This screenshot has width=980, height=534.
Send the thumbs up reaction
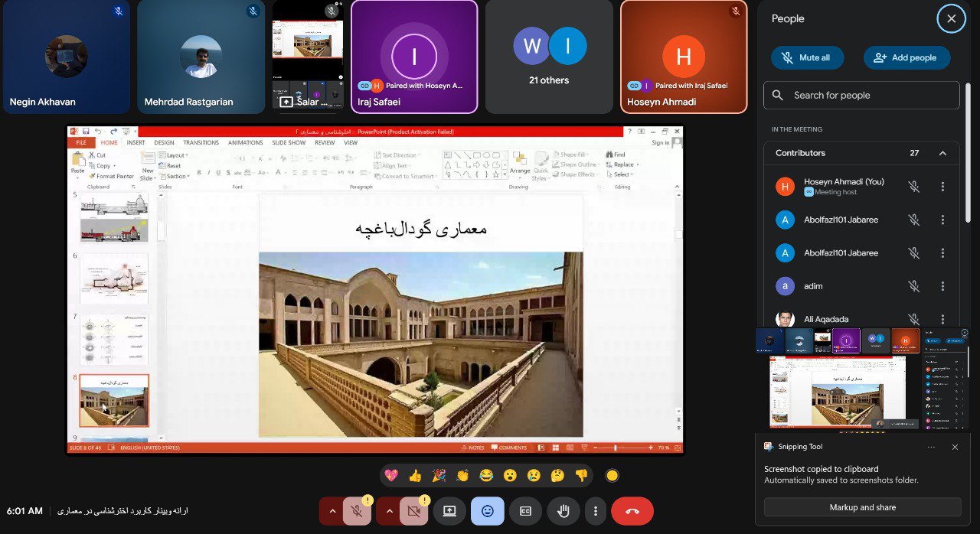(415, 475)
